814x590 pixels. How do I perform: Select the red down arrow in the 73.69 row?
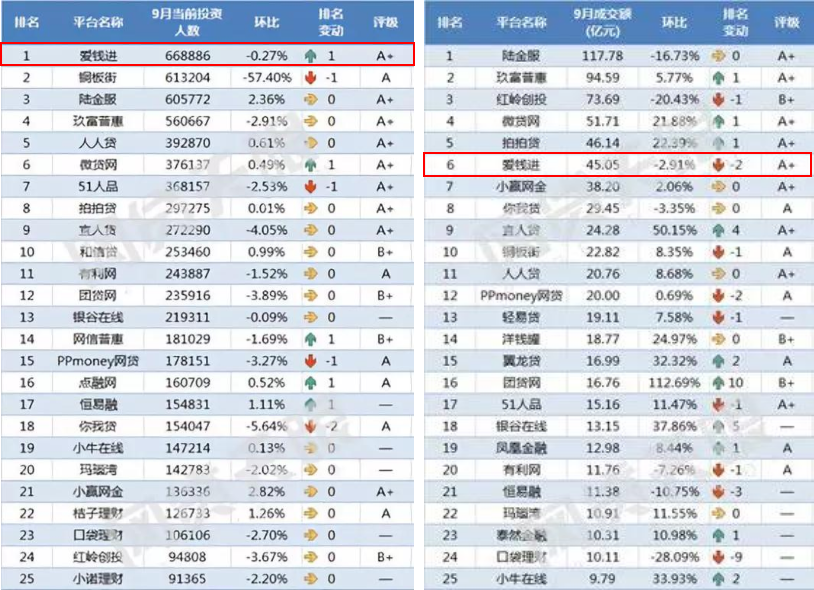click(x=718, y=100)
